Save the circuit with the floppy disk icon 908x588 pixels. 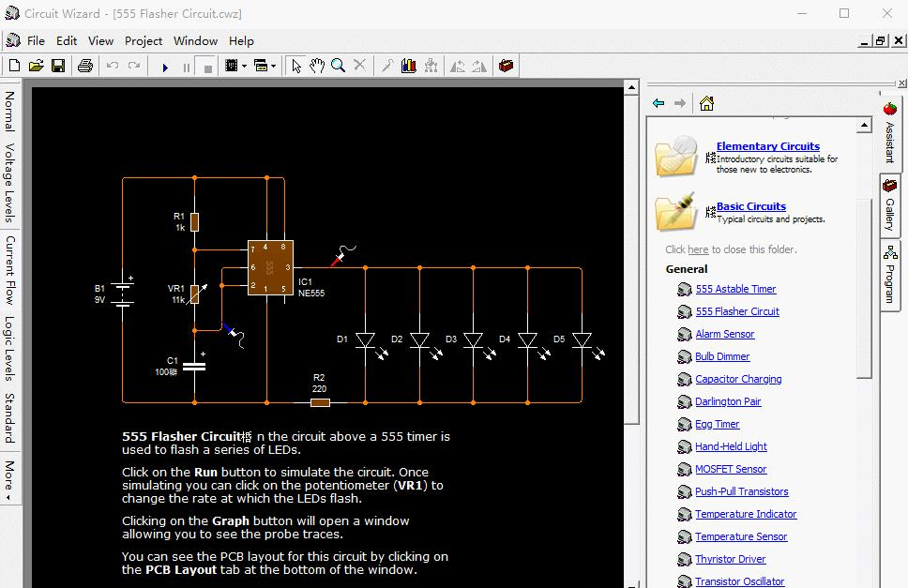[x=58, y=66]
